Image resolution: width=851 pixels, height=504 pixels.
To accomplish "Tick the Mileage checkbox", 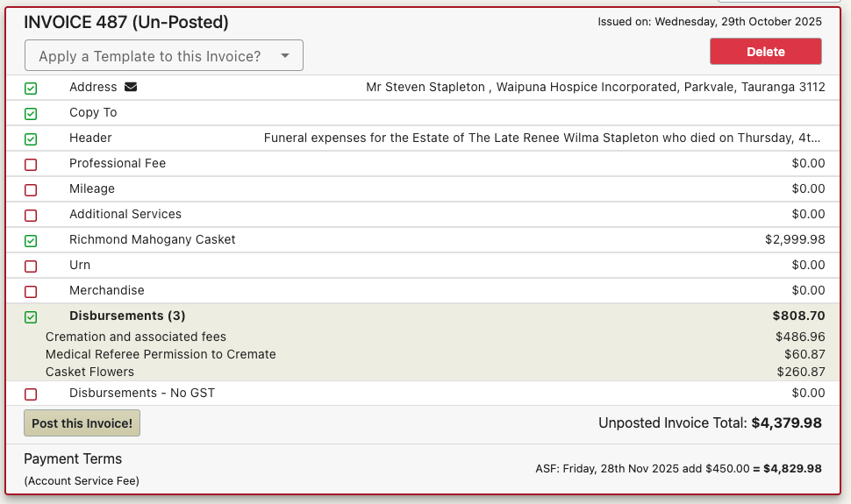I will coord(31,190).
